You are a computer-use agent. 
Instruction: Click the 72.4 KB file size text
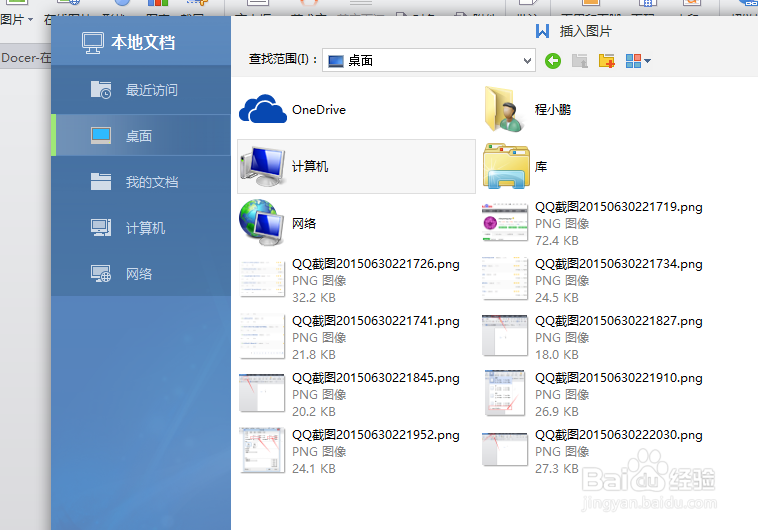click(x=556, y=240)
